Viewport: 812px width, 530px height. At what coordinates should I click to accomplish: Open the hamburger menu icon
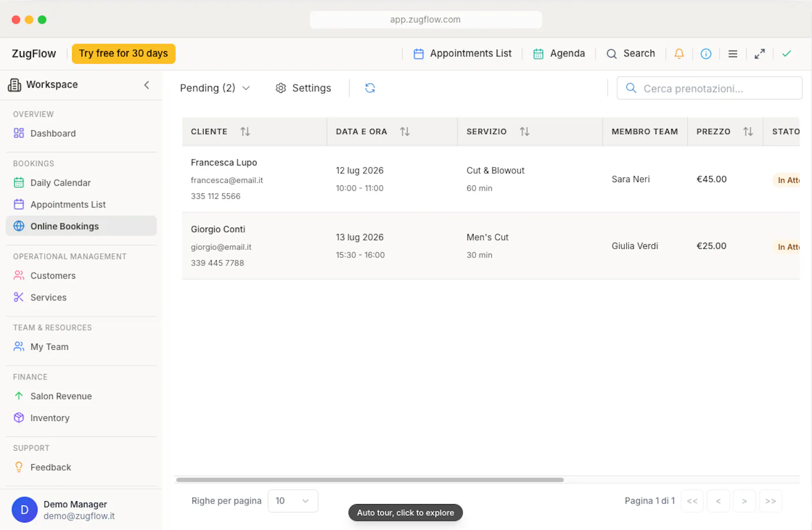coord(733,54)
